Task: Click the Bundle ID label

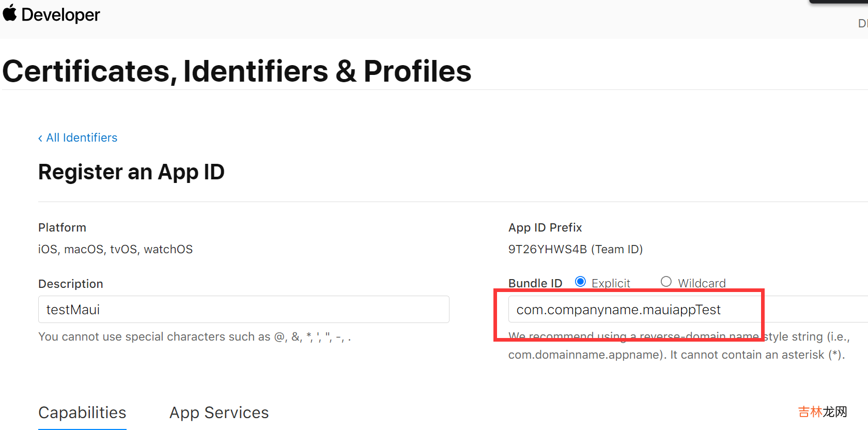Action: click(535, 283)
